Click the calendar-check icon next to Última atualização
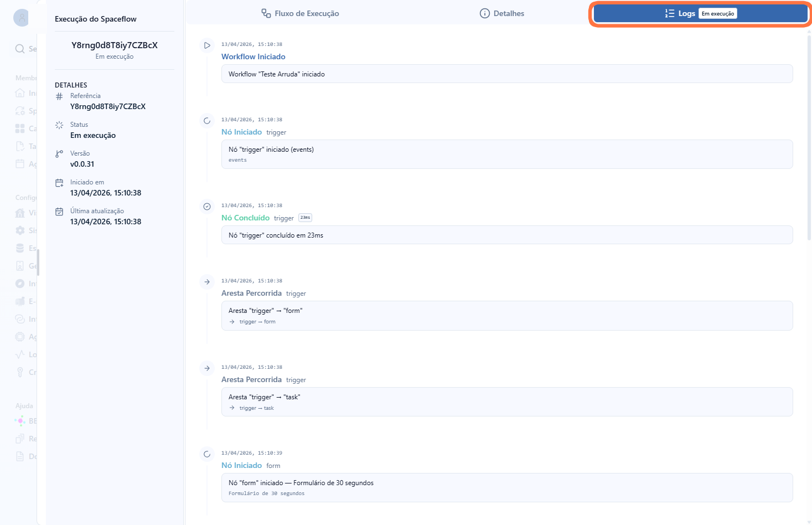 59,212
